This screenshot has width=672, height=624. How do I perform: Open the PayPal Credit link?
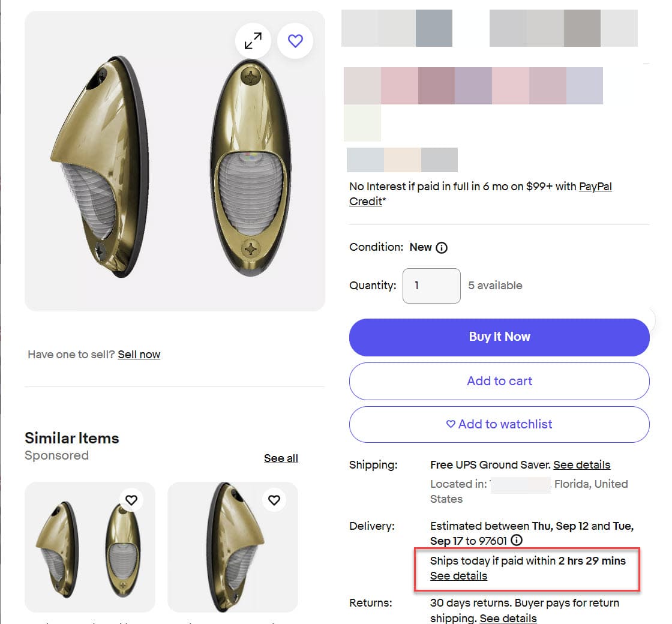coord(595,187)
